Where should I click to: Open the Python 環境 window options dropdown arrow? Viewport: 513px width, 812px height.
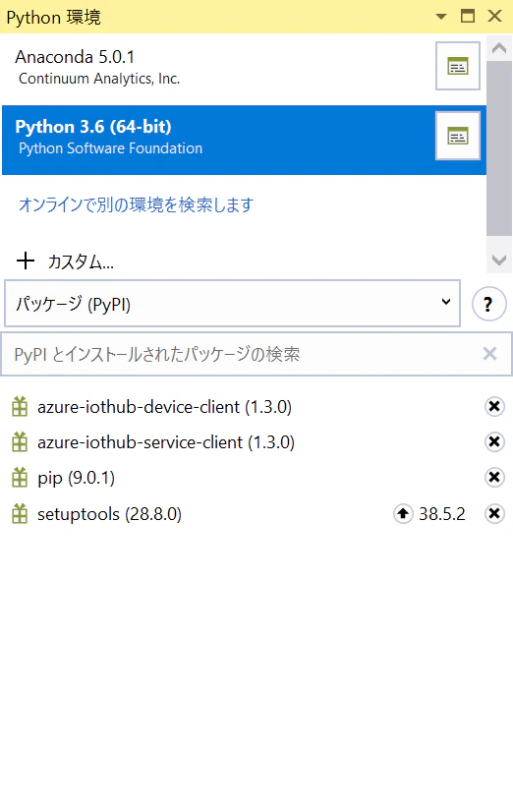point(441,17)
